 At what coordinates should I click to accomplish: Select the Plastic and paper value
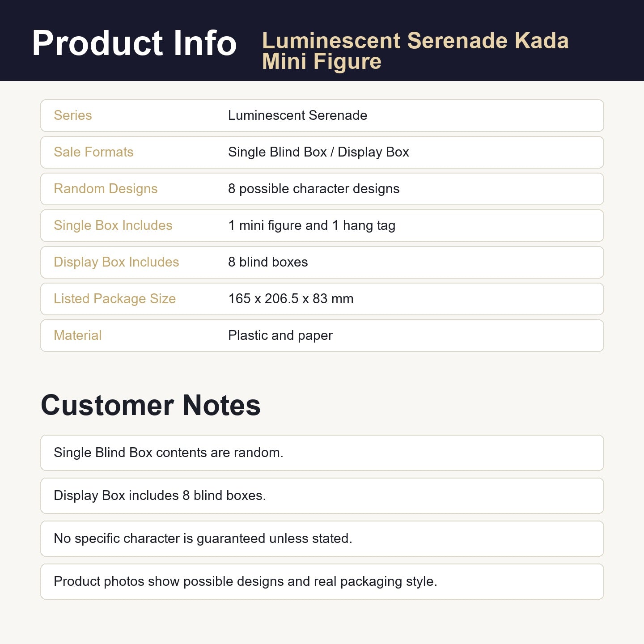(x=280, y=335)
